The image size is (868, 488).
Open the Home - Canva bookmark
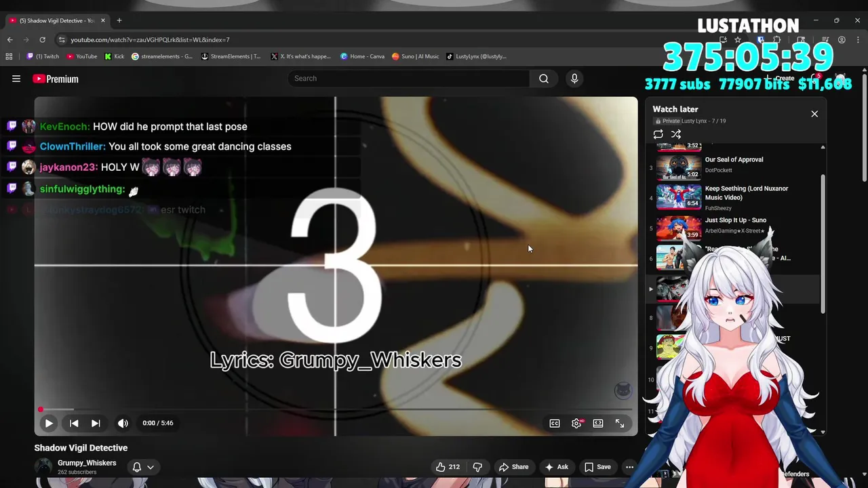point(363,56)
